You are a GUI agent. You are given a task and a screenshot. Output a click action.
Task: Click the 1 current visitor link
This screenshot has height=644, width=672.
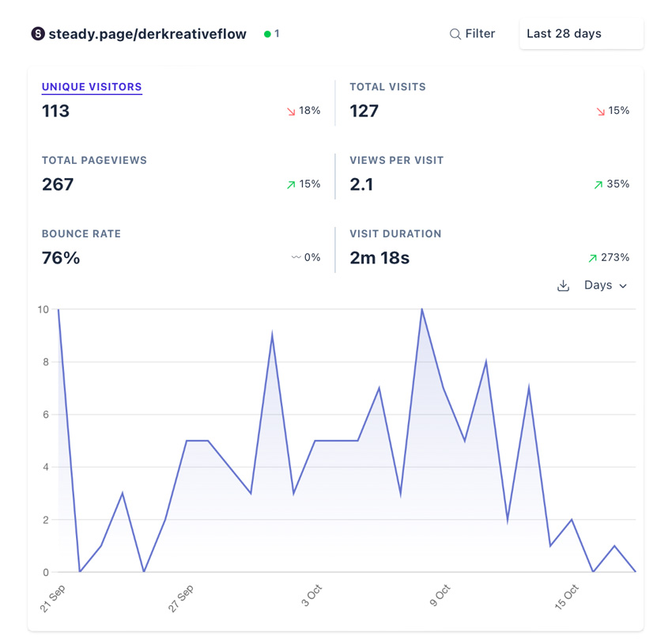click(277, 34)
